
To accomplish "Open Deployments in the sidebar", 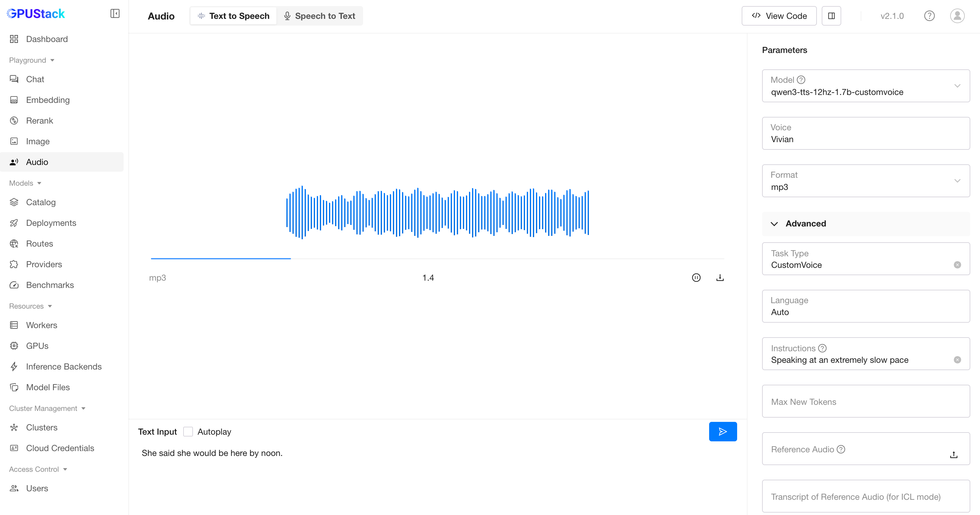I will tap(51, 223).
